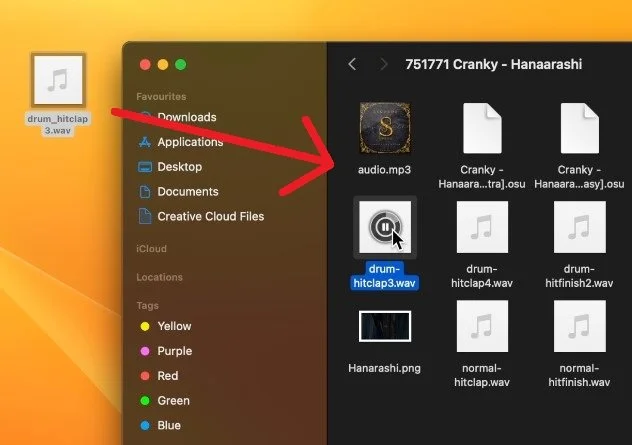The width and height of the screenshot is (632, 445).
Task: Select the drum-hitfinish2.wav file icon
Action: [580, 227]
